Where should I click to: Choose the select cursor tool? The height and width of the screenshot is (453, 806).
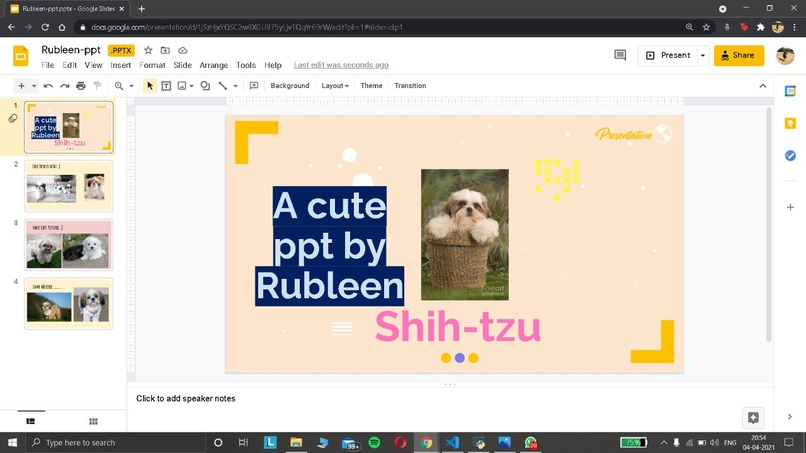click(150, 86)
